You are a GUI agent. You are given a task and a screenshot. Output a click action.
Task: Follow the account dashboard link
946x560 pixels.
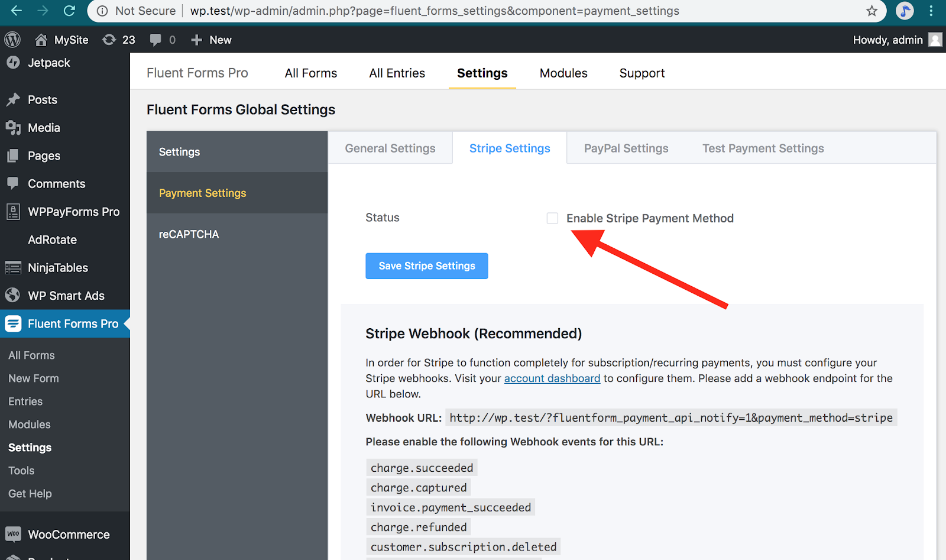(x=552, y=378)
